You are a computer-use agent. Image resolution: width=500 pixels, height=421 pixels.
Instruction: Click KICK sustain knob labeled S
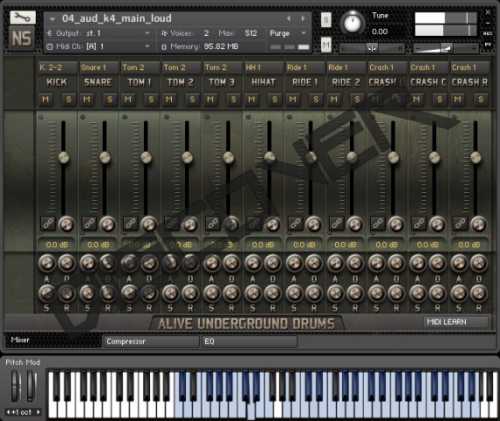(47, 293)
